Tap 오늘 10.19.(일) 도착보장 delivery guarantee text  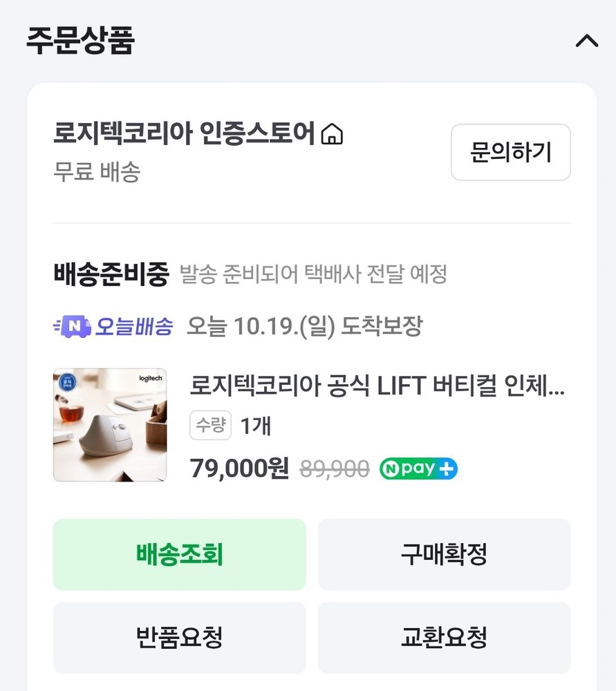pyautogui.click(x=305, y=327)
